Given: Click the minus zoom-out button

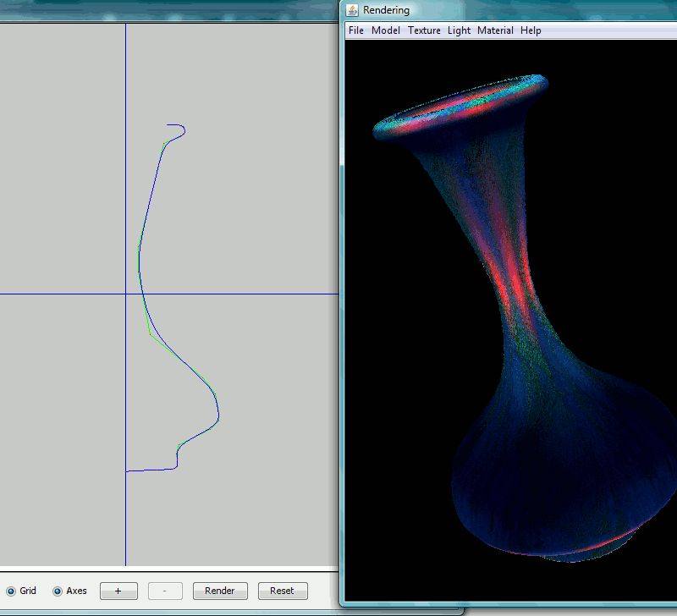Looking at the screenshot, I should [x=165, y=591].
